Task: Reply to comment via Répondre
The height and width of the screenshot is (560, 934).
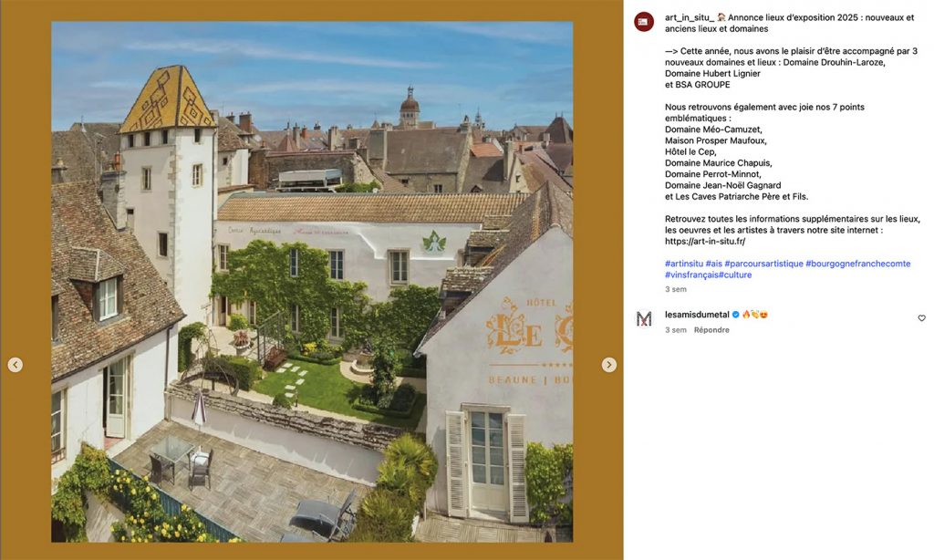Action: click(x=711, y=329)
